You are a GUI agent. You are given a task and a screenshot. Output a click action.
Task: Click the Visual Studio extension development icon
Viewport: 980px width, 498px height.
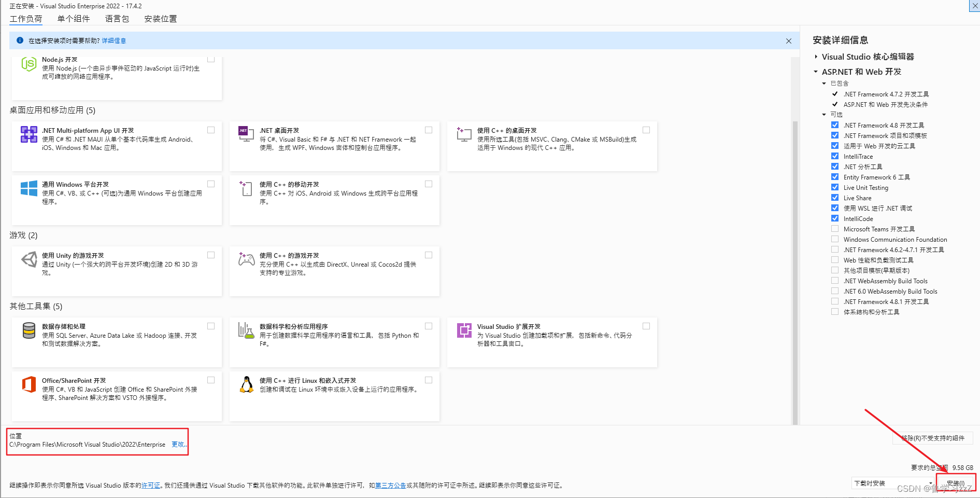[x=464, y=330]
